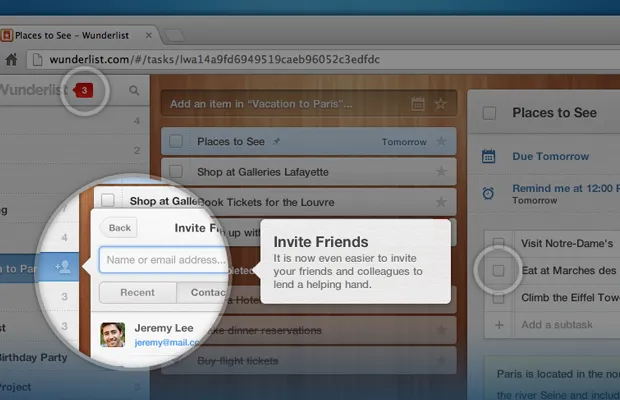Tick the Places to See detail checkbox
The width and height of the screenshot is (620, 400).
490,113
